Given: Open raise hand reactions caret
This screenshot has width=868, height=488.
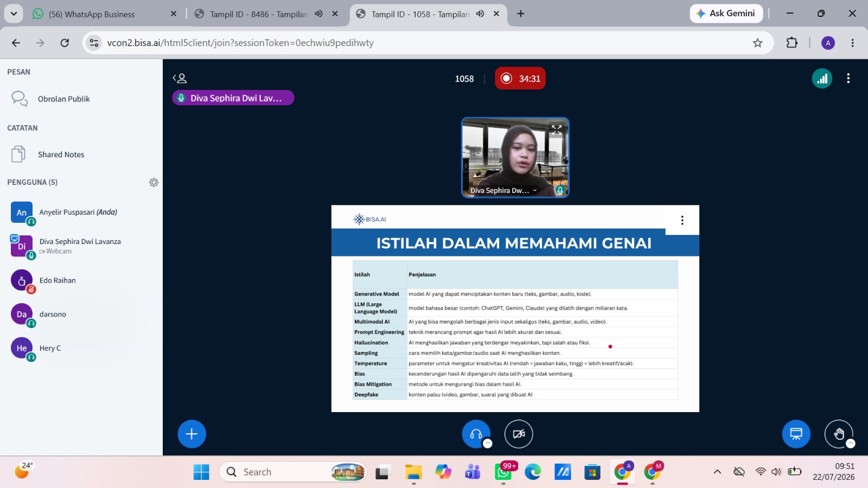Looking at the screenshot, I should pyautogui.click(x=851, y=444).
